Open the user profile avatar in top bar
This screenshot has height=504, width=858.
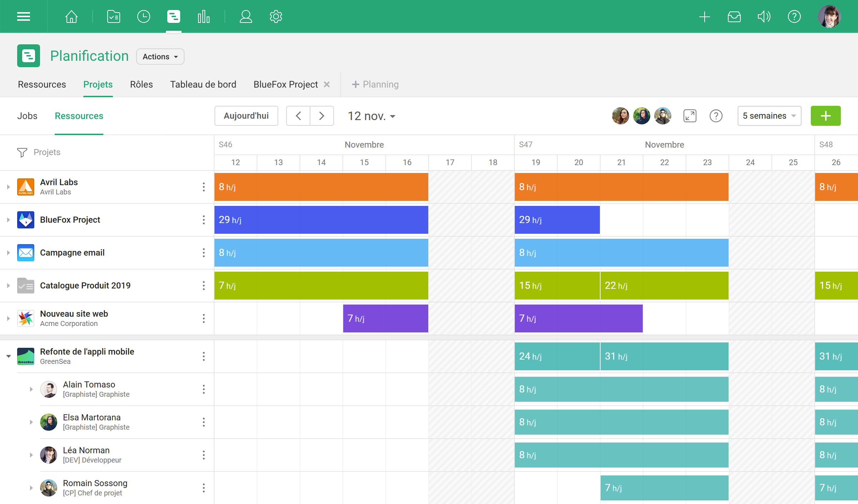pos(829,16)
